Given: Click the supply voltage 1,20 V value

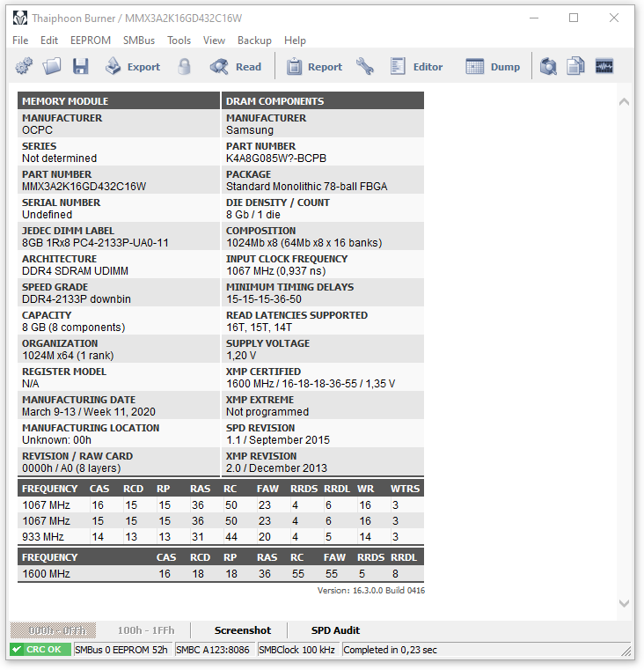Looking at the screenshot, I should coord(241,356).
